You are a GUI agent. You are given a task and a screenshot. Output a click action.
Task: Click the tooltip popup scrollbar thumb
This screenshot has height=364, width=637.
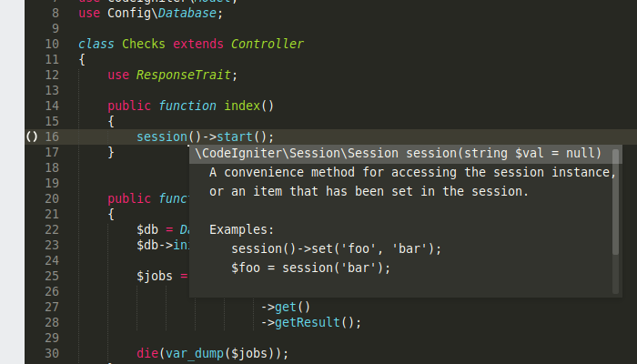tap(615, 202)
